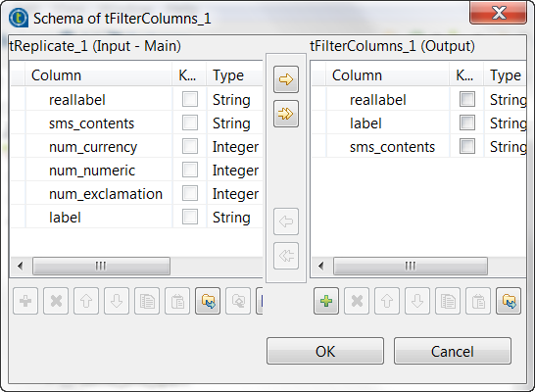Click the output table Column header
535x392 pixels.
pyautogui.click(x=387, y=75)
